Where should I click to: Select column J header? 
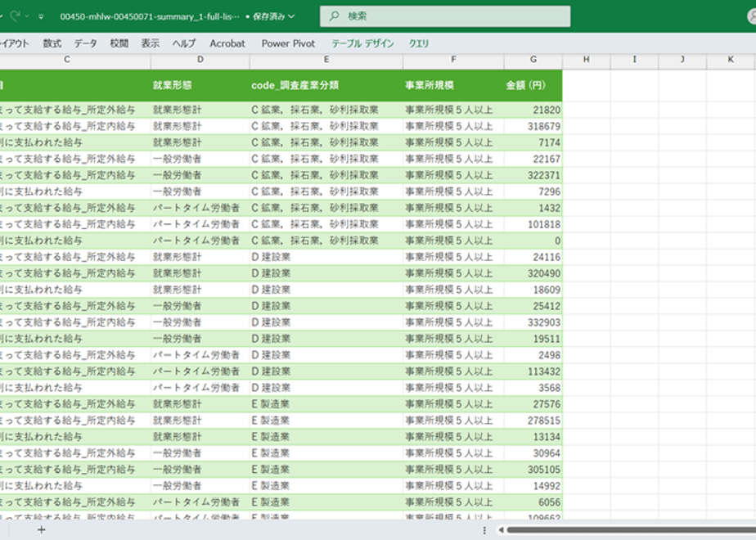[682, 59]
